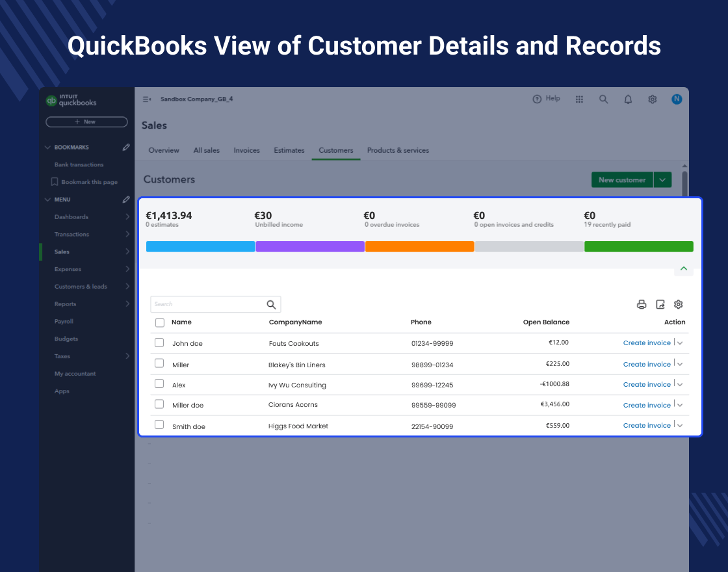Collapse the MENU section chevron
Screen dimensions: 728x572
pyautogui.click(x=47, y=199)
